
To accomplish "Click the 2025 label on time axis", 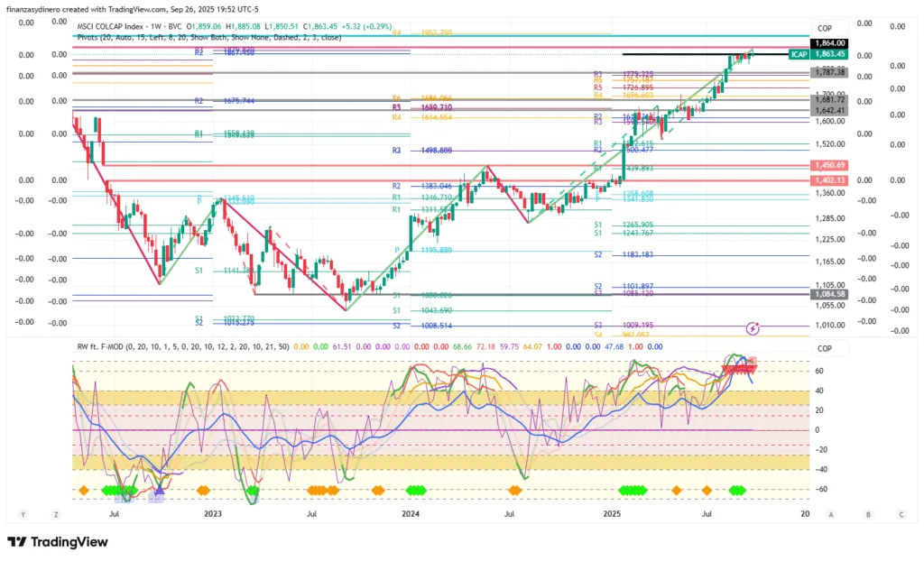I will coord(612,514).
